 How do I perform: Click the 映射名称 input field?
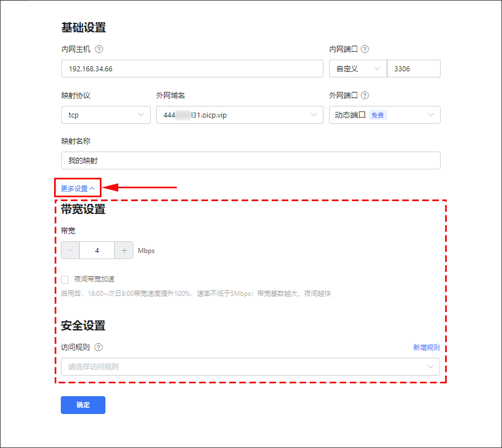coord(250,160)
